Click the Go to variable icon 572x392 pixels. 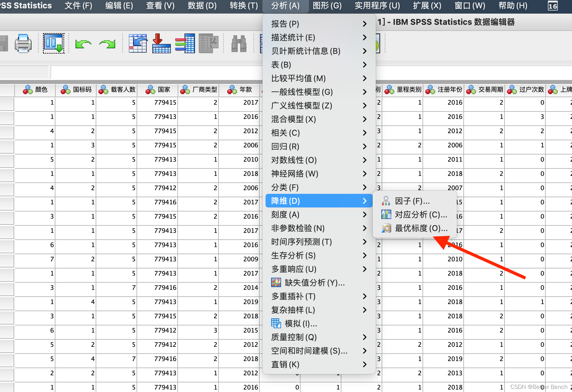tap(161, 43)
